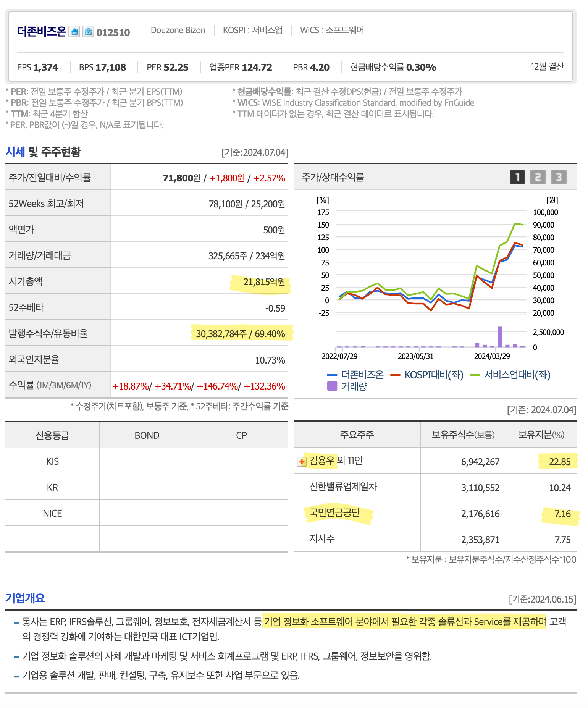Screen dimensions: 588x708
Task: Click the 기업개요 section heading
Action: (25, 598)
